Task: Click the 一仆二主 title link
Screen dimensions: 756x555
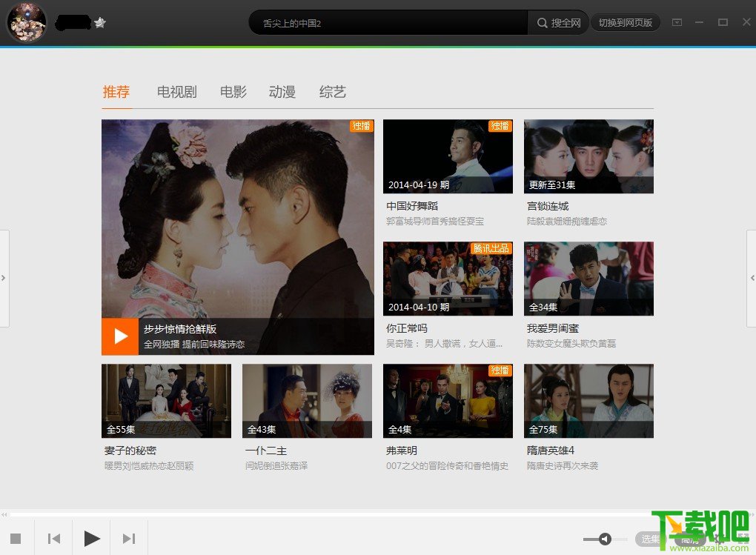Action: click(265, 451)
